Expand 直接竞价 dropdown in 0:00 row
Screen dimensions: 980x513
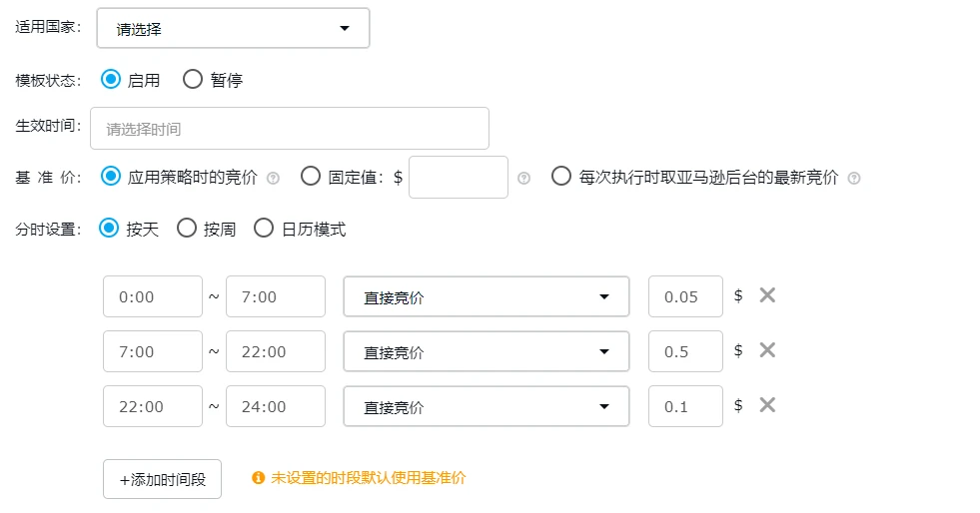486,296
